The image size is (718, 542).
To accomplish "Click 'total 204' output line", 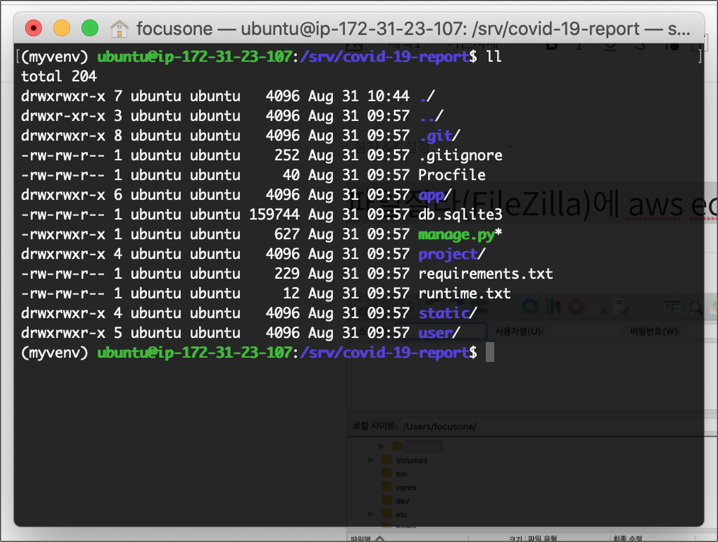I will tap(59, 76).
